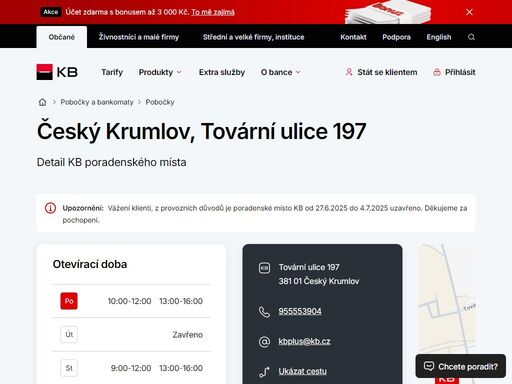The image size is (512, 384).
Task: Open Extra služby in main navigation
Action: [x=222, y=72]
